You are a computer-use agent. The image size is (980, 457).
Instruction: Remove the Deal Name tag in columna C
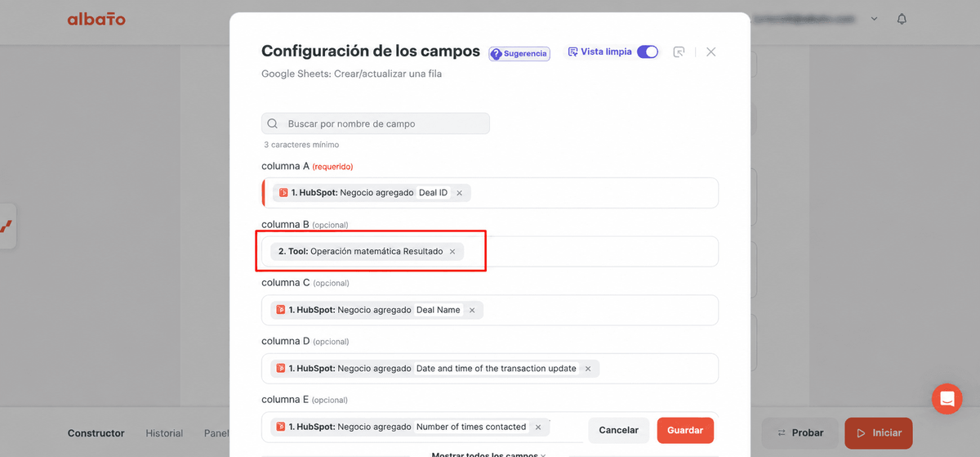click(x=471, y=311)
